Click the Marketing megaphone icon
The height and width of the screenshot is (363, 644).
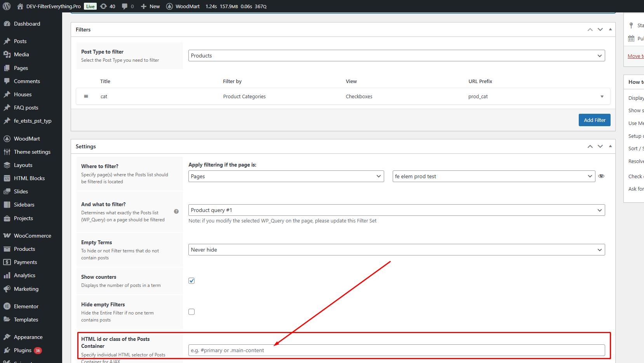tap(7, 289)
